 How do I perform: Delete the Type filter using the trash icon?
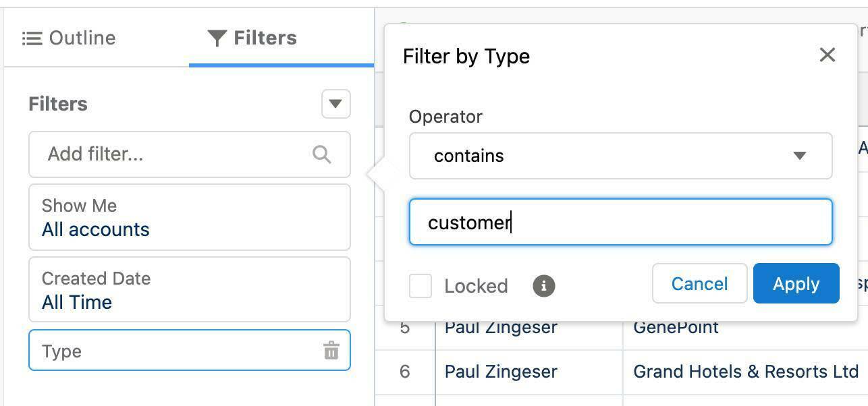pyautogui.click(x=332, y=350)
